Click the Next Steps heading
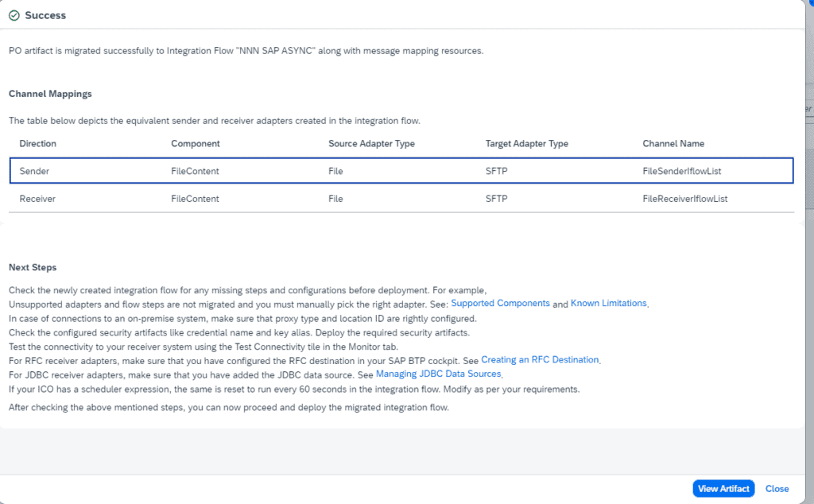Screen dimensions: 814x504 coord(33,267)
